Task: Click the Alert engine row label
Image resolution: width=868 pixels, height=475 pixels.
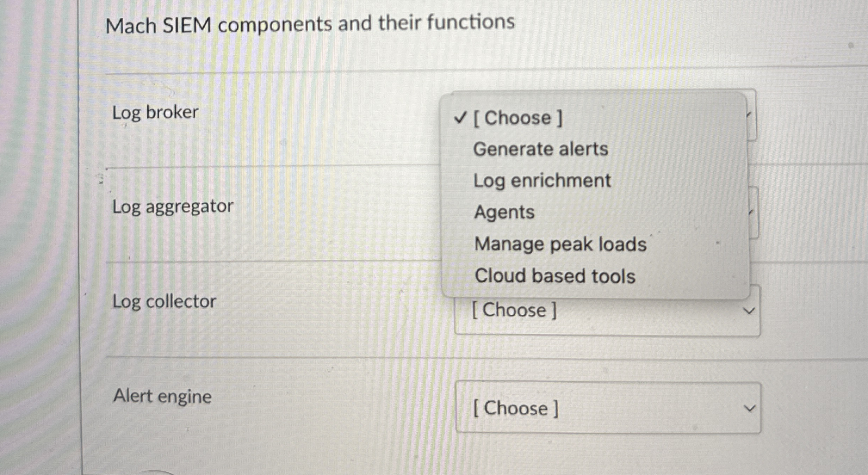Action: point(162,396)
